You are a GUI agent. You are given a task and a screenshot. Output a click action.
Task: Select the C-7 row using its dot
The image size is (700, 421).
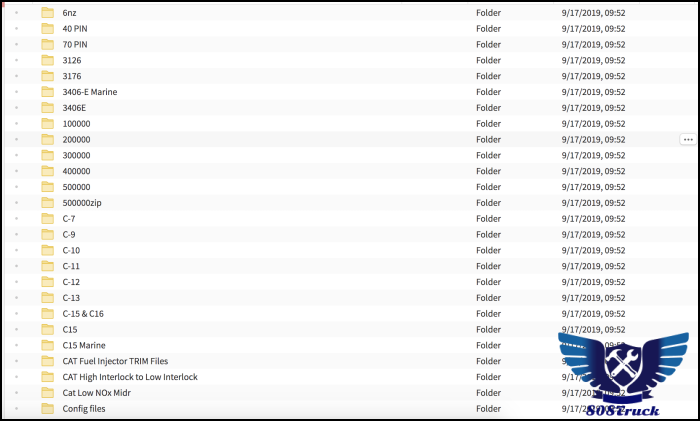click(x=16, y=219)
